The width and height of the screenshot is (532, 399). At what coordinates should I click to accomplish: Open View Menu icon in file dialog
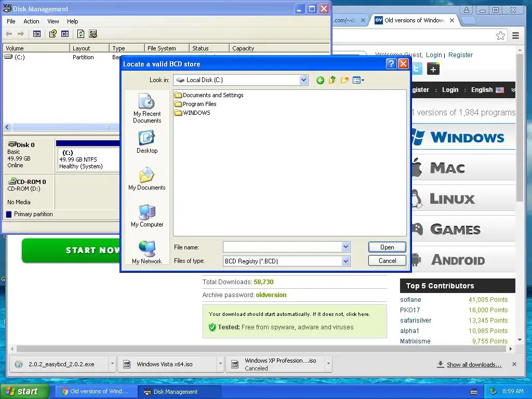coord(358,81)
